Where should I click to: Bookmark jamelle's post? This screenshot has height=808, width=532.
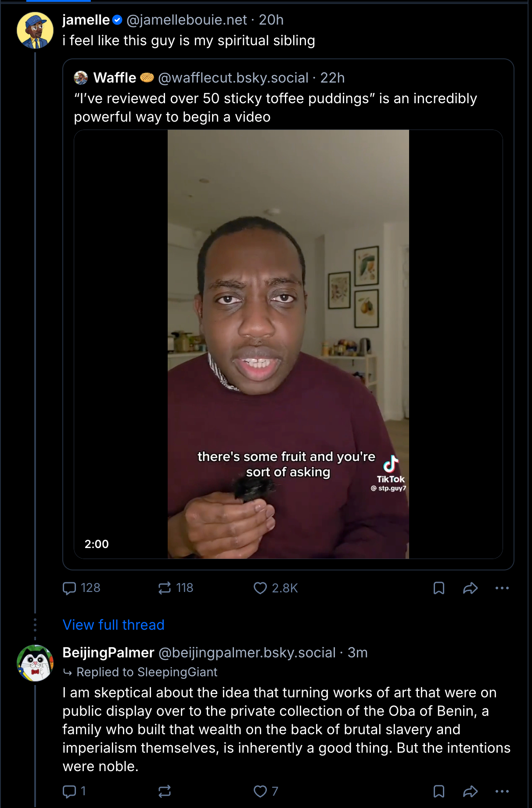(439, 588)
